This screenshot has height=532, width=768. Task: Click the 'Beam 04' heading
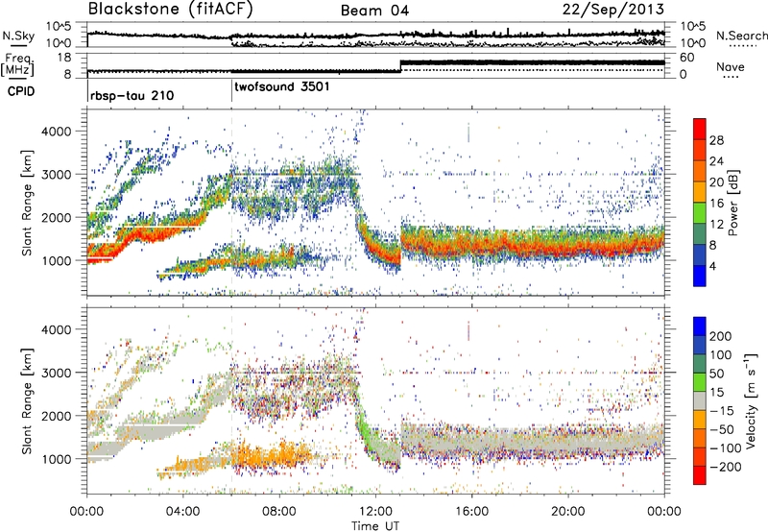coord(374,11)
